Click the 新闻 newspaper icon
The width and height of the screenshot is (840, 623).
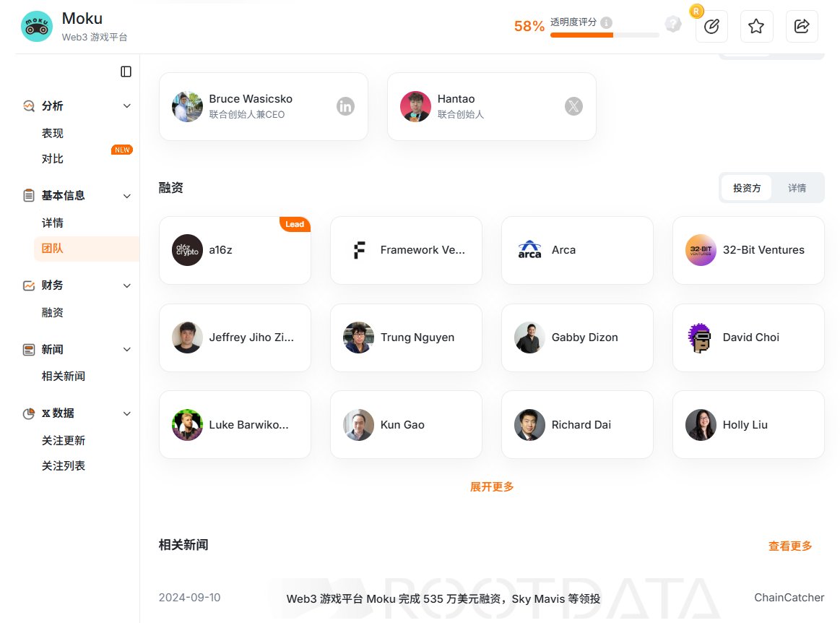pyautogui.click(x=29, y=350)
